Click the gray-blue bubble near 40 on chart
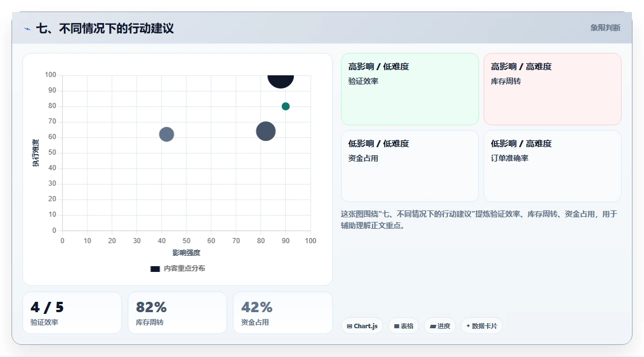This screenshot has height=357, width=644. [166, 135]
